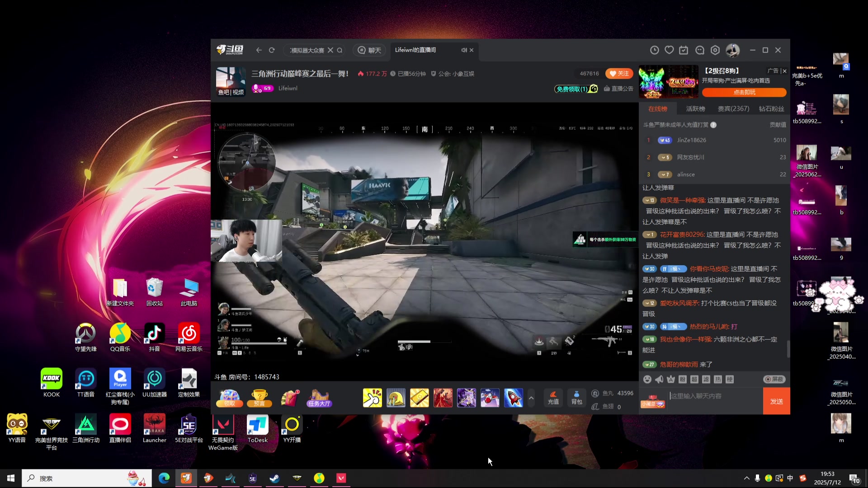Viewport: 868px width, 488px height.
Task: Open the 鱼吧|视频 streamer thumbnail
Action: pos(231,82)
